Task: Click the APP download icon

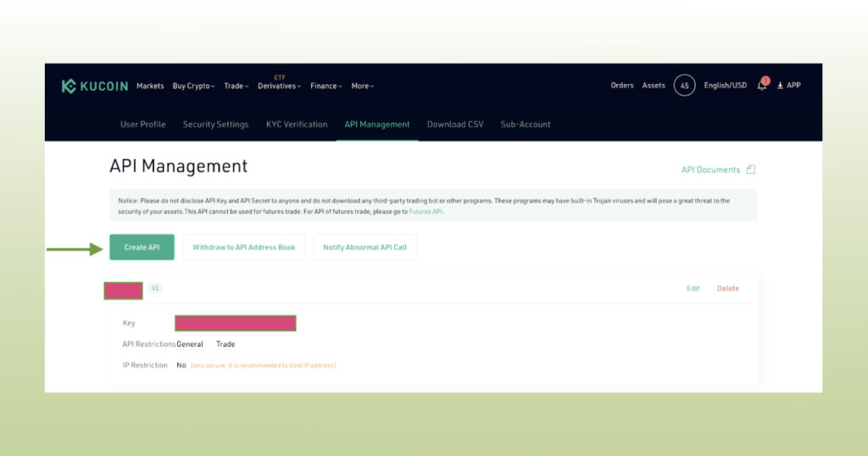Action: tap(780, 86)
